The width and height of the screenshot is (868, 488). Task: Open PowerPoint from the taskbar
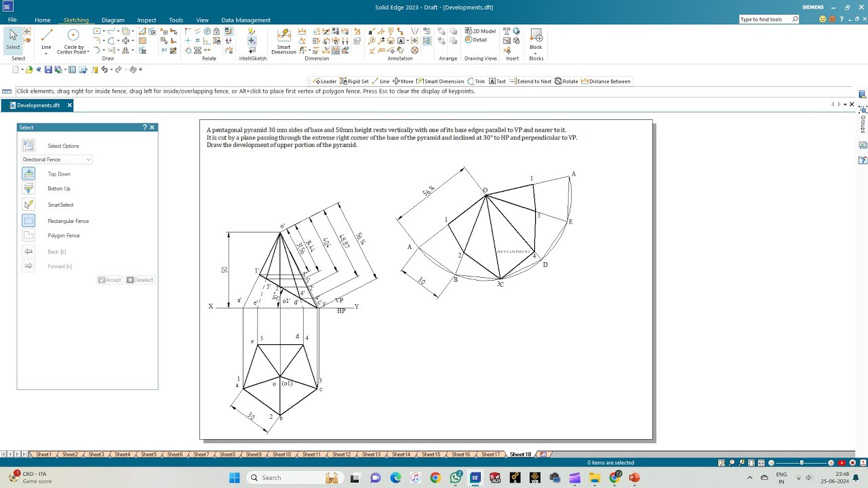point(634,478)
